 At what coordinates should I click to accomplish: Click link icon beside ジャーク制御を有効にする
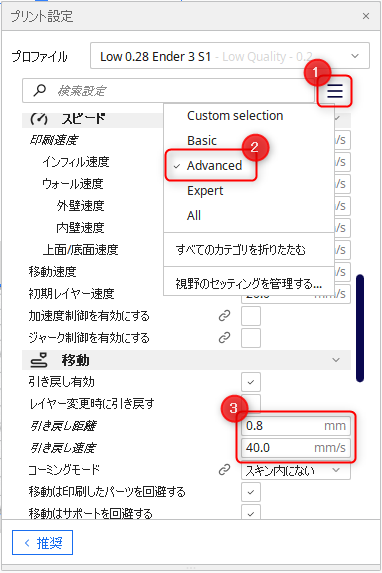[x=224, y=338]
